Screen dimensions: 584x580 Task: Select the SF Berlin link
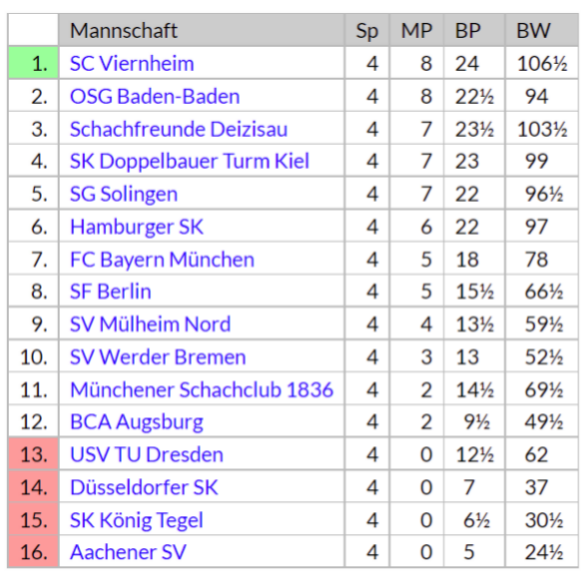tap(111, 292)
